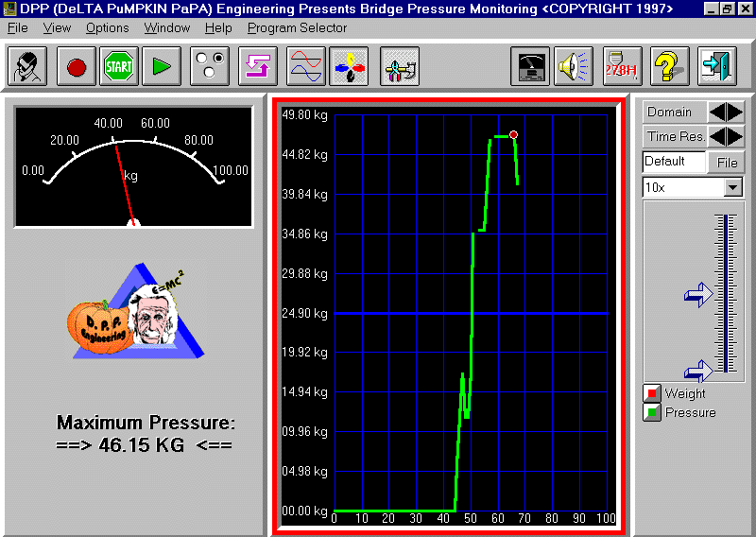
Task: Click the magenta swap arrows icon
Action: click(x=258, y=66)
